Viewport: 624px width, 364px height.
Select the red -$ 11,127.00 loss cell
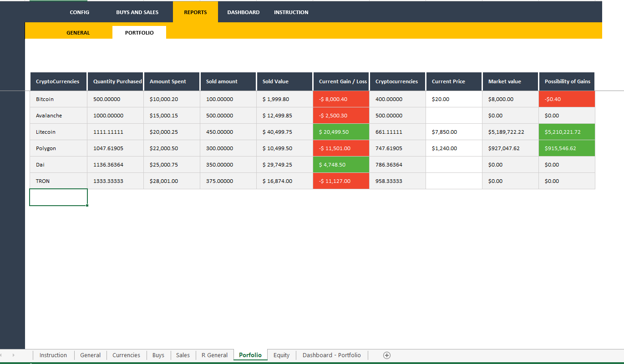click(341, 181)
